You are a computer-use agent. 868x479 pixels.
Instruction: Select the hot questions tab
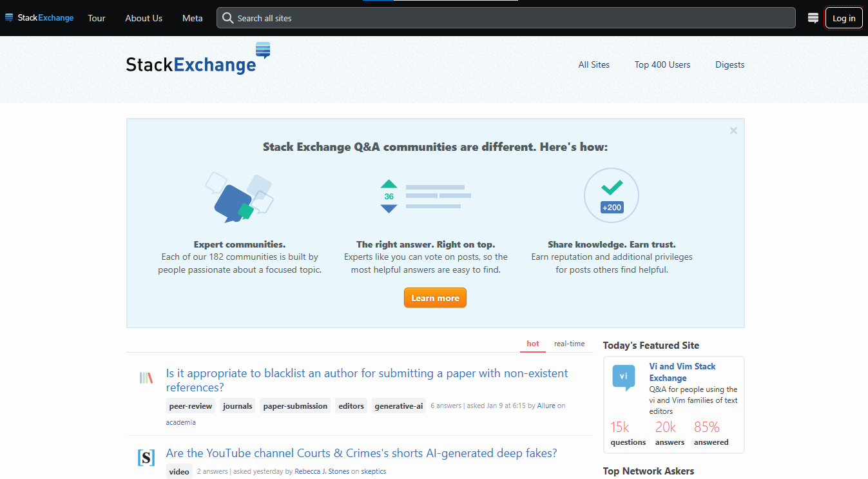pyautogui.click(x=532, y=344)
